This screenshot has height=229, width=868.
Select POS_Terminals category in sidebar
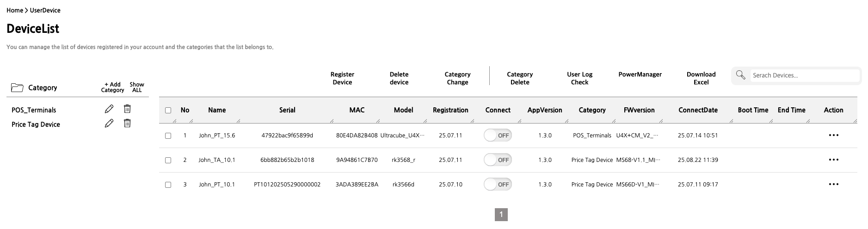point(34,110)
